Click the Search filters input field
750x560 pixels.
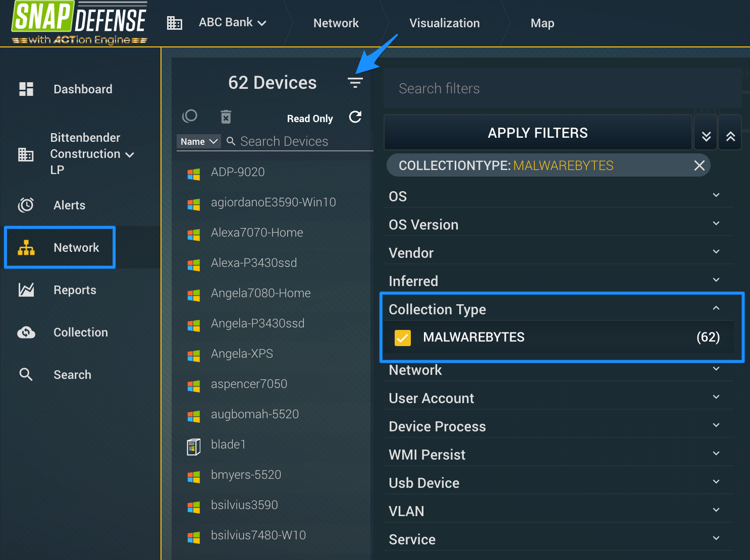(563, 88)
